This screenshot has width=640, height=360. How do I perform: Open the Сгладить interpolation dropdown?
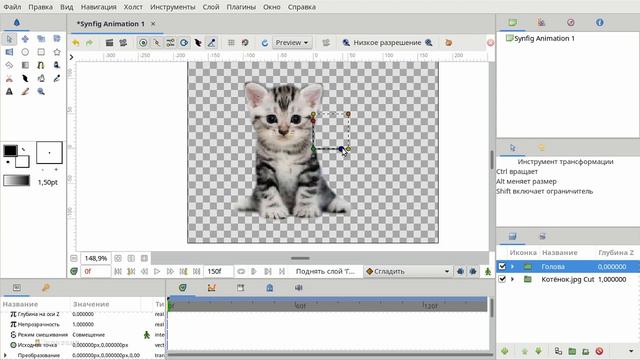click(408, 271)
